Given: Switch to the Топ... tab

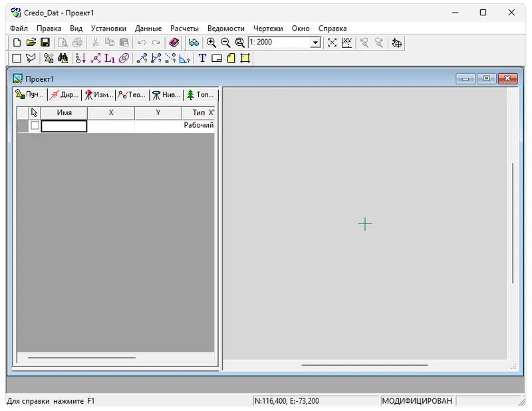Looking at the screenshot, I should click(200, 94).
